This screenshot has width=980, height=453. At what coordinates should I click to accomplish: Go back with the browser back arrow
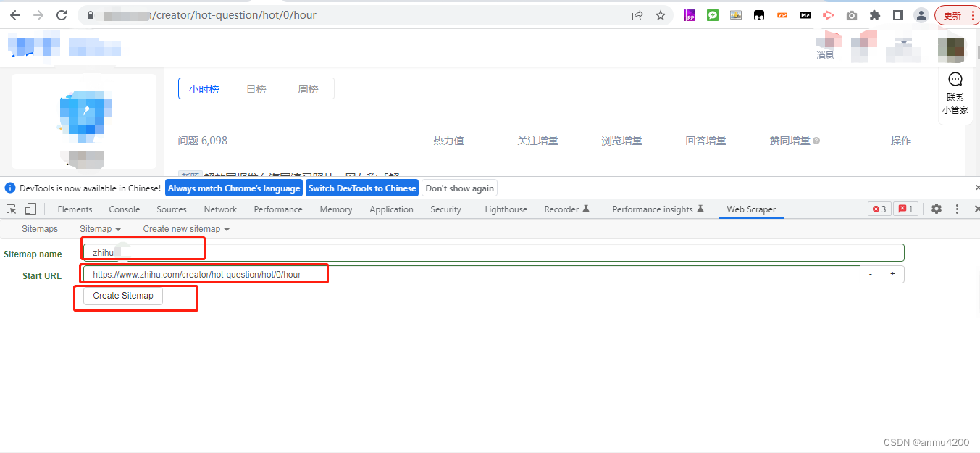click(x=14, y=15)
